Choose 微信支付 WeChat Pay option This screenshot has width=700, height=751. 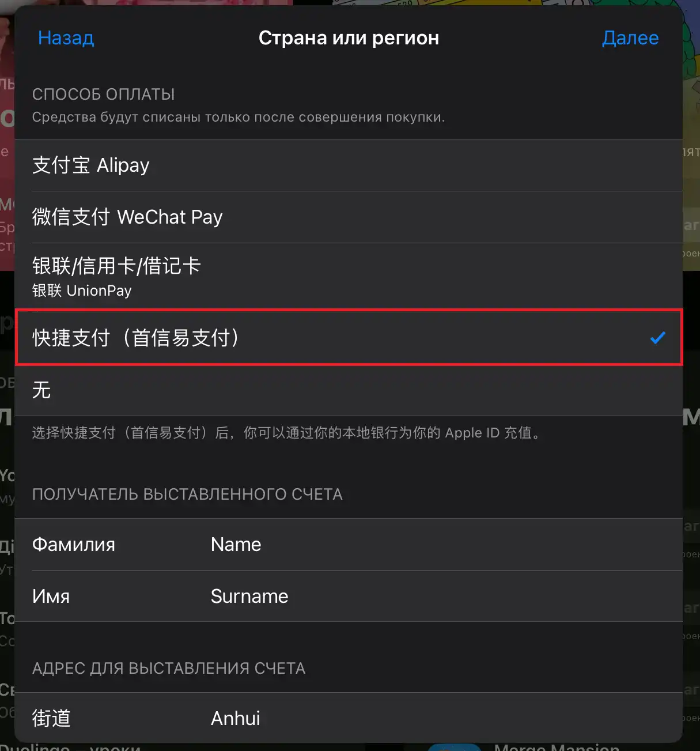[349, 217]
